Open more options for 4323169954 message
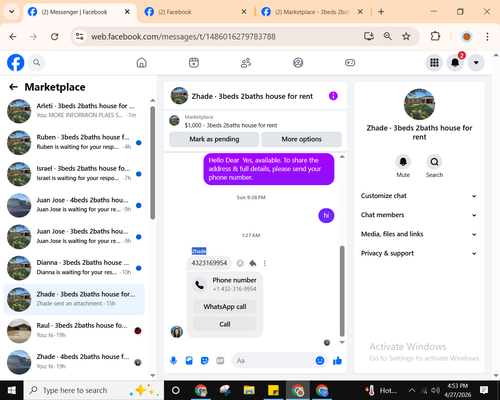The width and height of the screenshot is (500, 400). pyautogui.click(x=265, y=263)
